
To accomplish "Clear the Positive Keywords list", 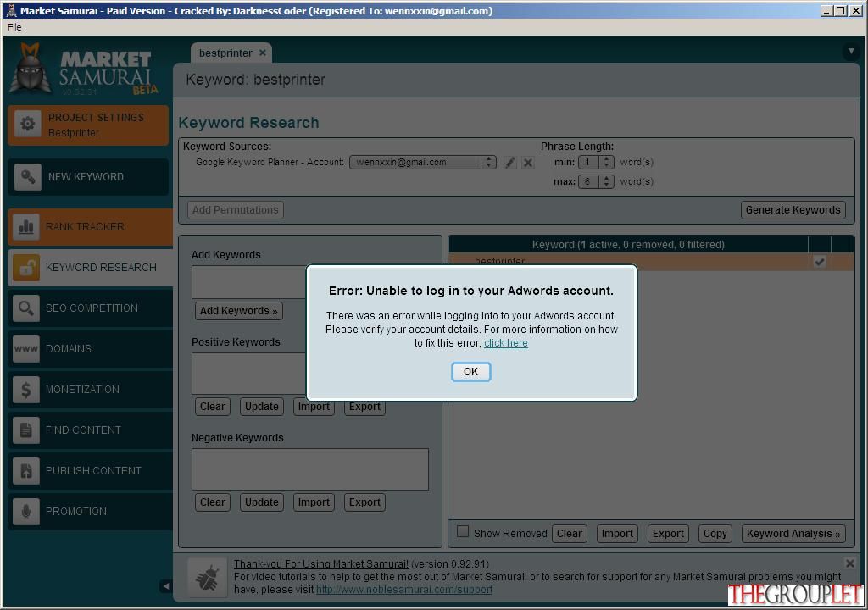I will pos(213,407).
